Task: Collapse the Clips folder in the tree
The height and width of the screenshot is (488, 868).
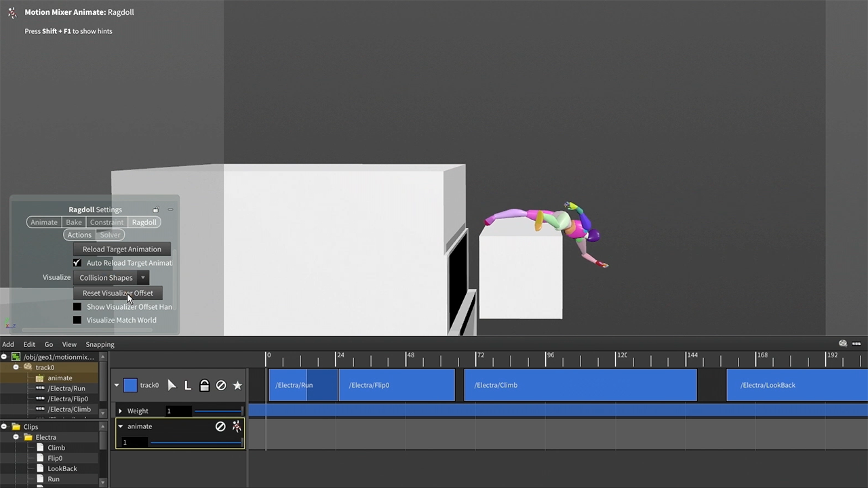Action: pos(4,427)
